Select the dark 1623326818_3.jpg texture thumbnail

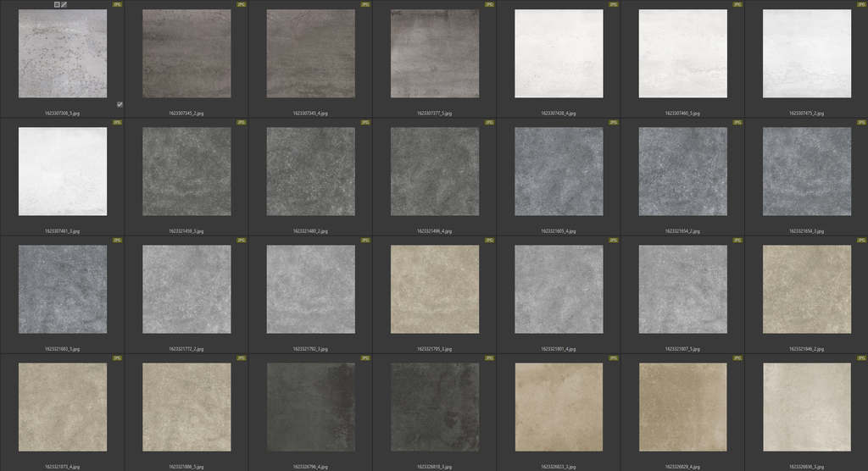434,407
